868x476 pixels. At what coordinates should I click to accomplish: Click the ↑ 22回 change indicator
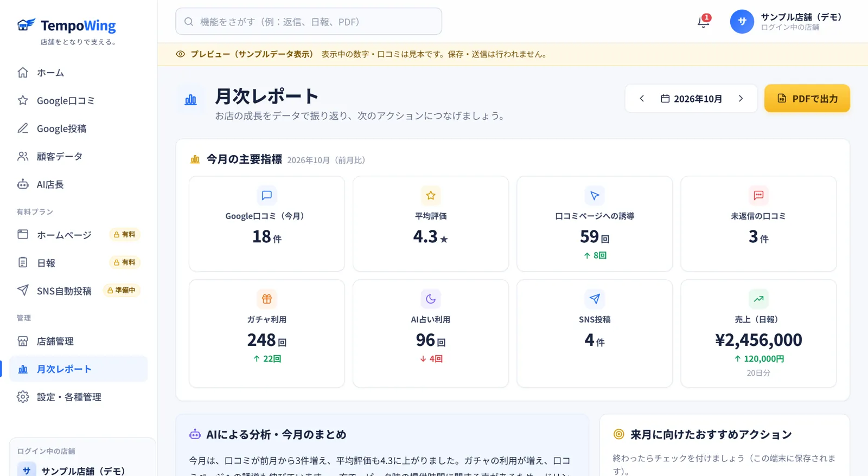pos(266,359)
